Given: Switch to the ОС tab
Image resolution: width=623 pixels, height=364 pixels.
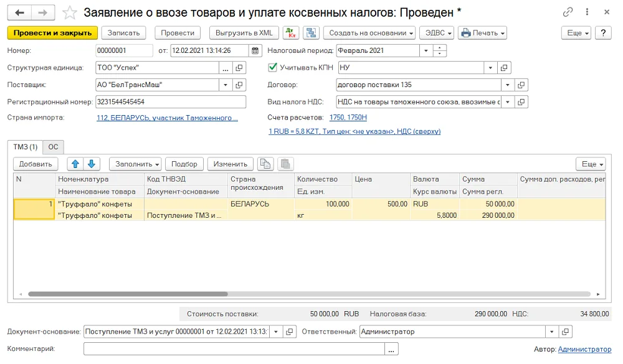Looking at the screenshot, I should [x=53, y=147].
